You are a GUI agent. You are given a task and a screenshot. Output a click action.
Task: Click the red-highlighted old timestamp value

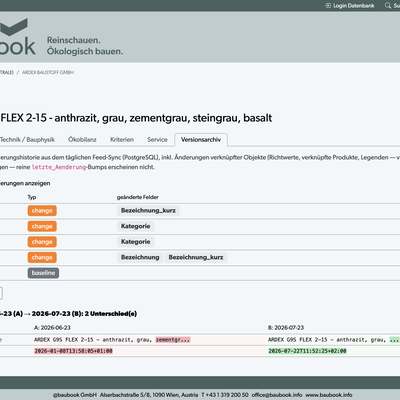click(74, 351)
